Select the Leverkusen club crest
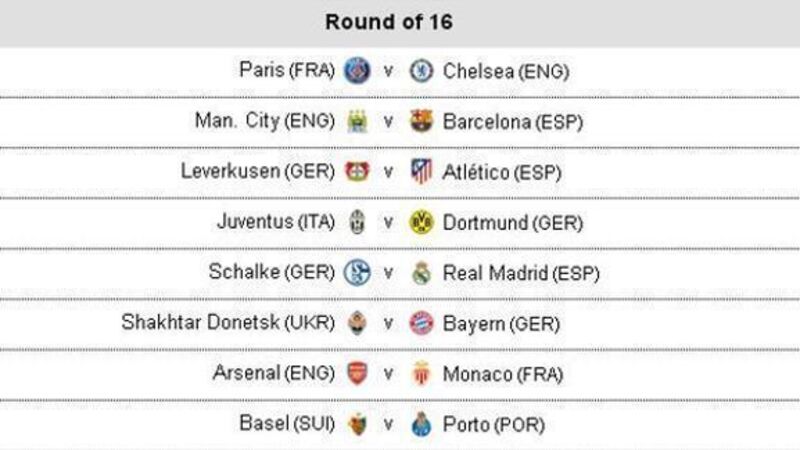 357,172
